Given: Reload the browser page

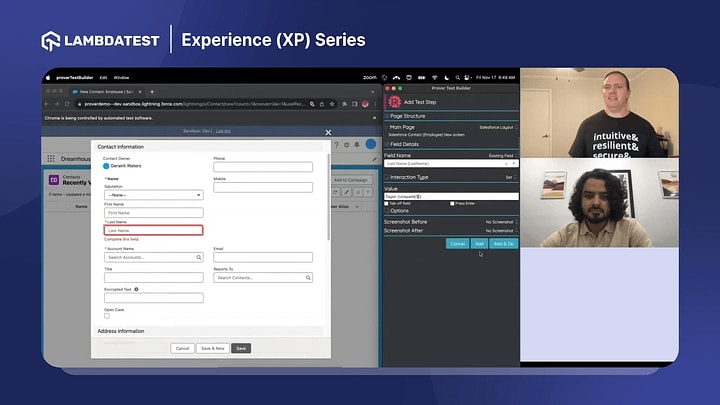Looking at the screenshot, I should pyautogui.click(x=67, y=104).
